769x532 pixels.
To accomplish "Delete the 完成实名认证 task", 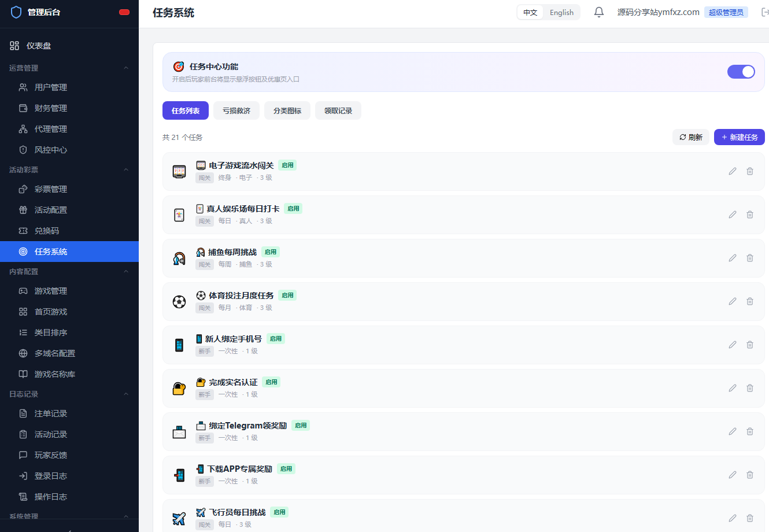I will pos(750,388).
